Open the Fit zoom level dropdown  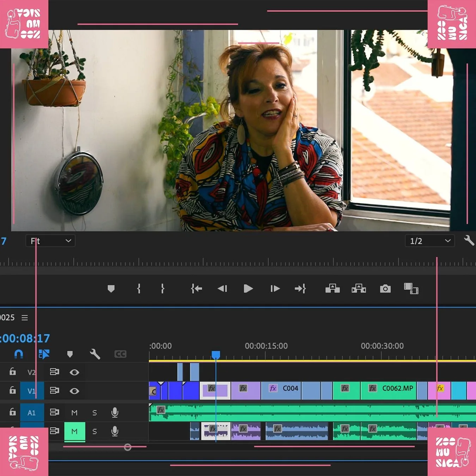50,241
